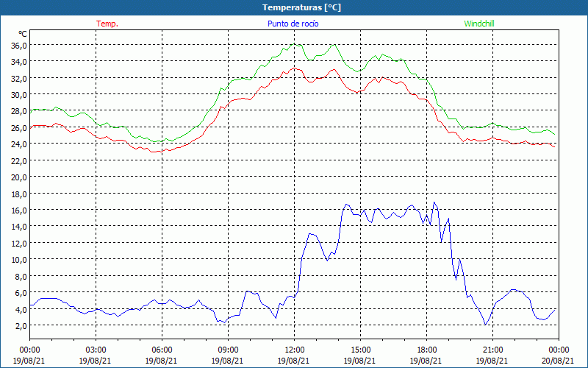Click the '24,0' y-axis value

pyautogui.click(x=19, y=144)
